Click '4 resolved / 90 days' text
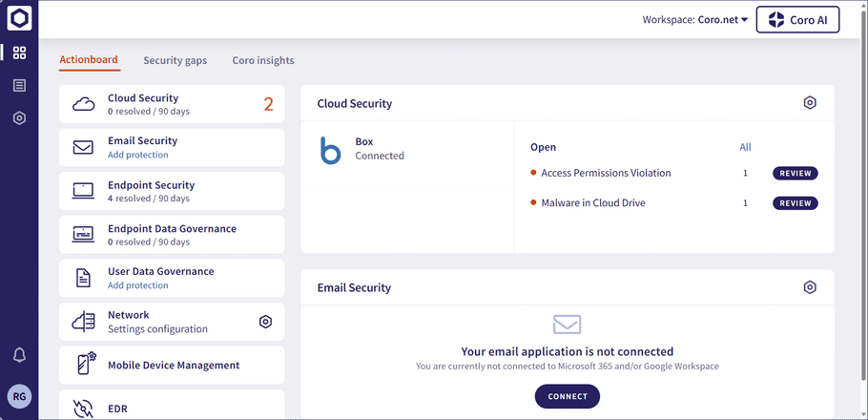The image size is (868, 420). click(149, 199)
